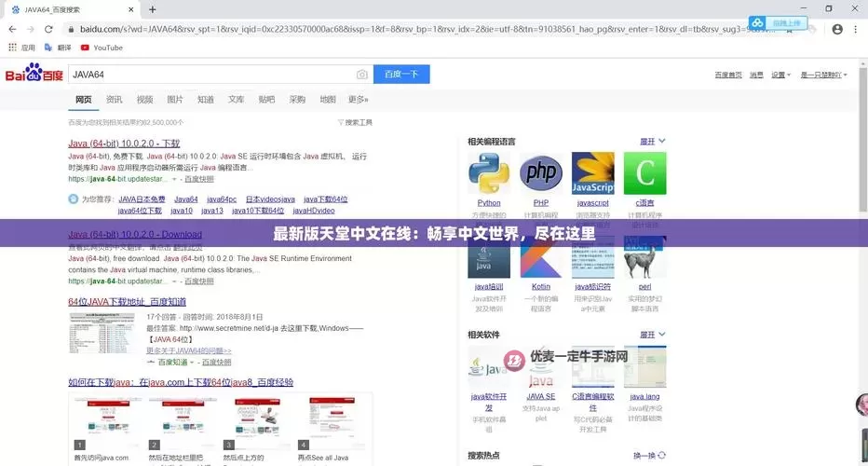868x466 pixels.
Task: Switch to the 知道 tab
Action: [x=206, y=100]
